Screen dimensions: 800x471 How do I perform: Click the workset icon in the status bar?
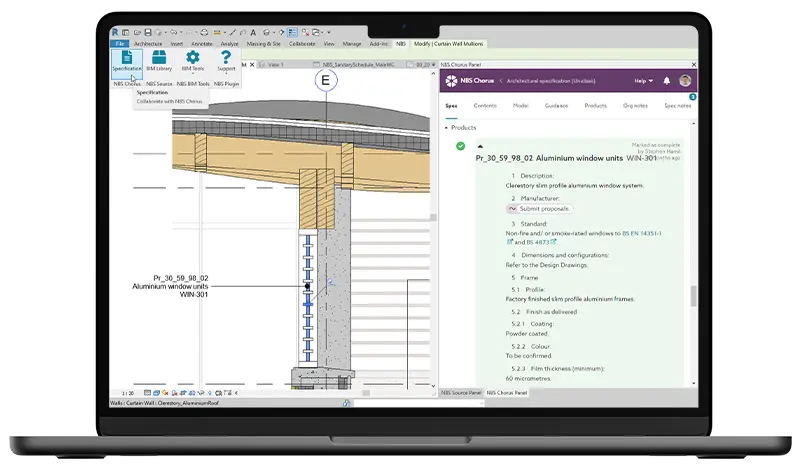pos(346,403)
